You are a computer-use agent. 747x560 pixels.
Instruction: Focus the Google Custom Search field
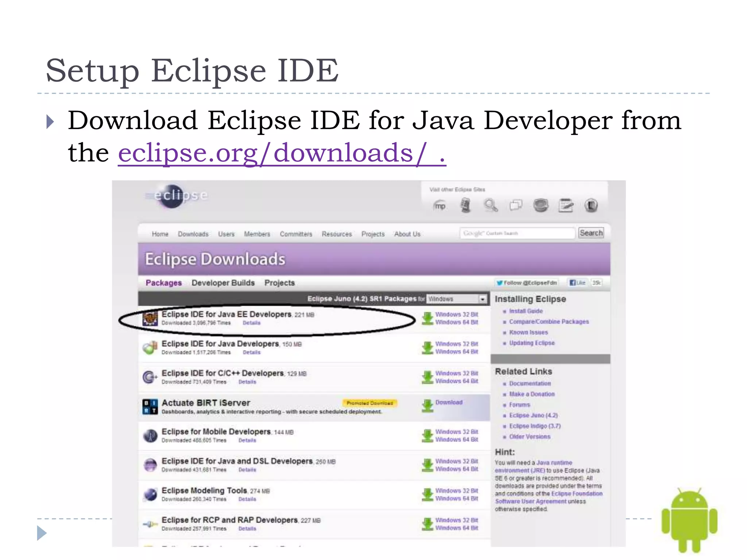517,233
